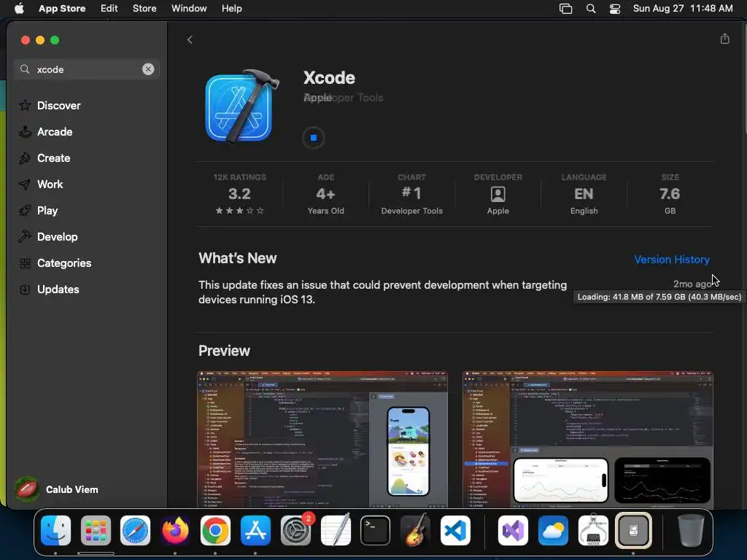
Task: Open the Window menu
Action: pos(189,9)
